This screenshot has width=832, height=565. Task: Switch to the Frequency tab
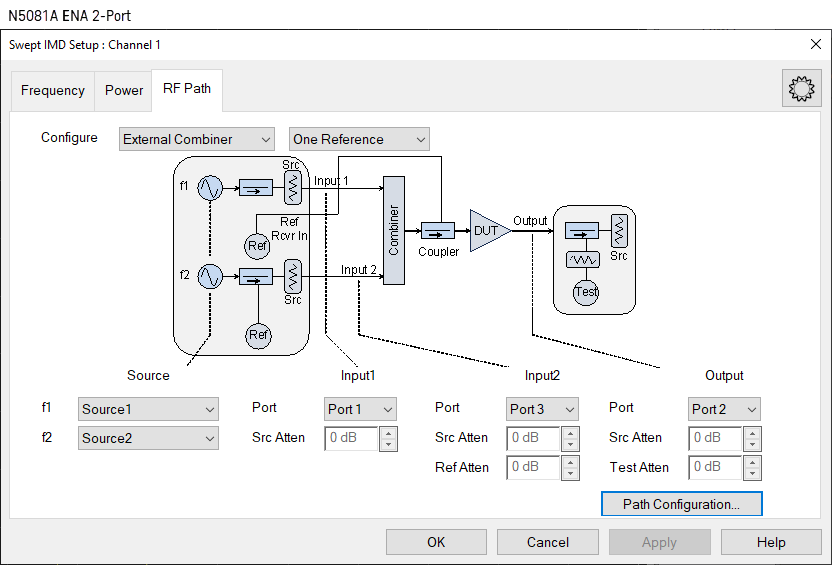click(53, 90)
